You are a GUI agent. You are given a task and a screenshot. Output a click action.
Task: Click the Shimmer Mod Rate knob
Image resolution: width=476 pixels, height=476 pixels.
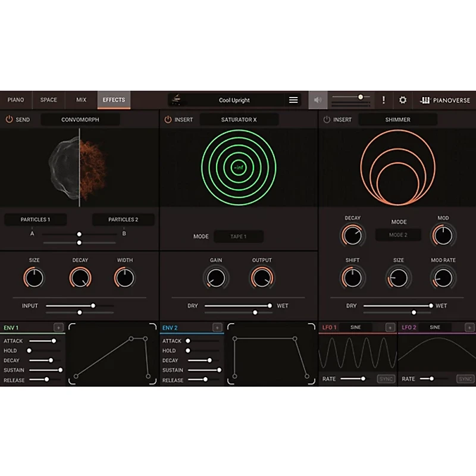tap(443, 276)
